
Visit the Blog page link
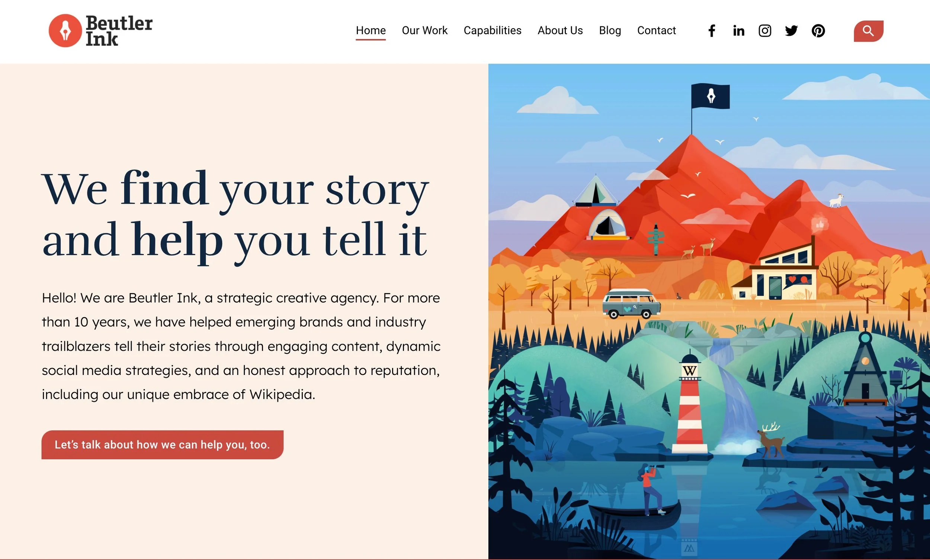click(610, 30)
